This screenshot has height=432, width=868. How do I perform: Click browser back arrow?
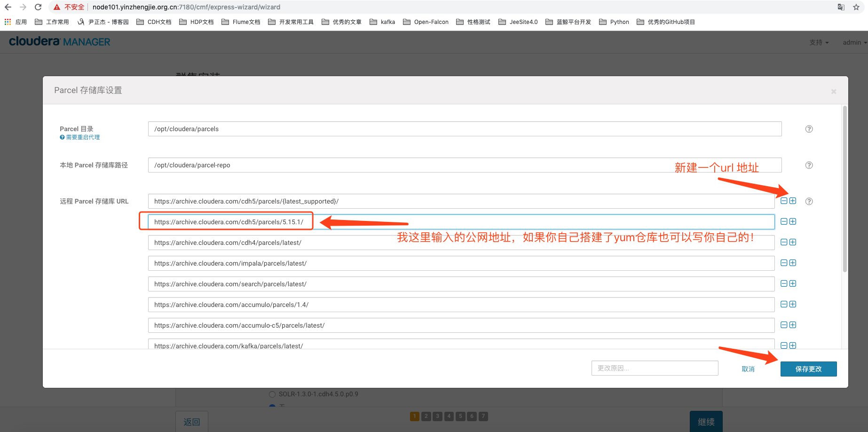8,7
